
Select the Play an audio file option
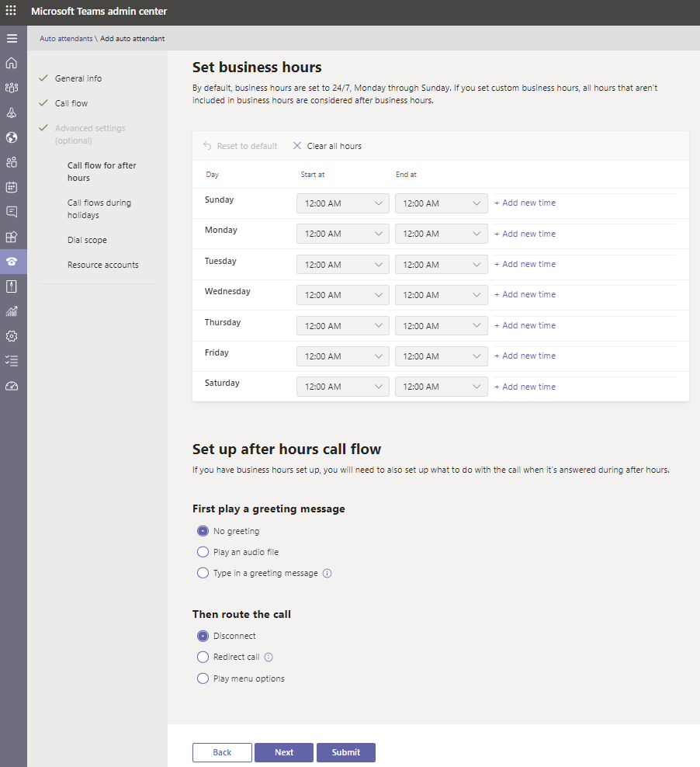click(x=203, y=552)
